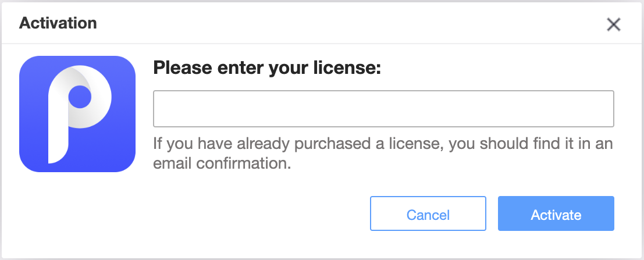Click the Cancel button
Viewport: 644px width, 260px height.
(428, 213)
